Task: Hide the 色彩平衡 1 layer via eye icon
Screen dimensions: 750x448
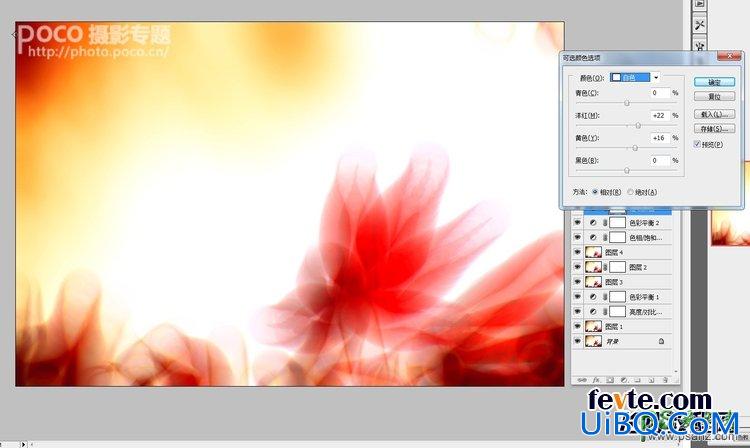Action: click(x=577, y=297)
